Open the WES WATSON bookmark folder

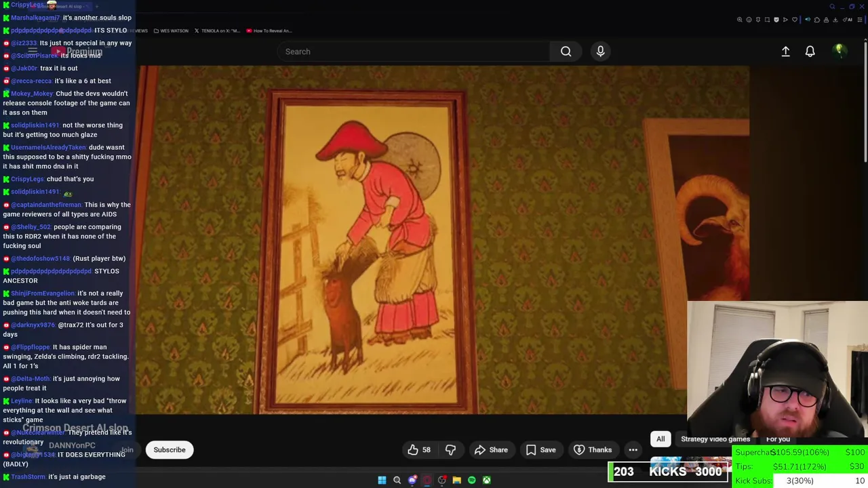(171, 30)
